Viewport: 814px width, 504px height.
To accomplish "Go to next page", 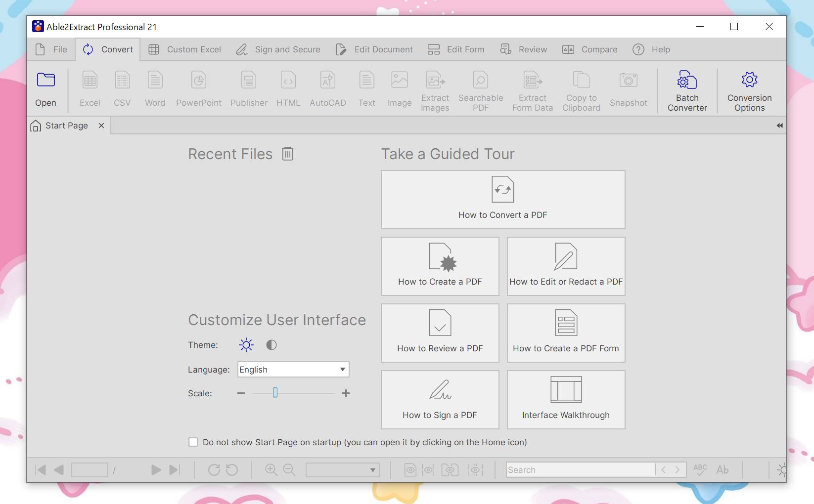I will (156, 470).
